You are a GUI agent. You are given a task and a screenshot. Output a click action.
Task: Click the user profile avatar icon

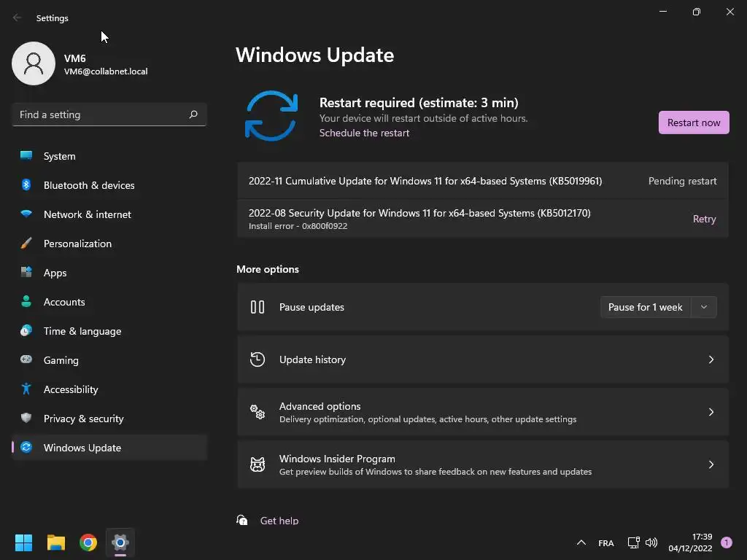tap(34, 63)
